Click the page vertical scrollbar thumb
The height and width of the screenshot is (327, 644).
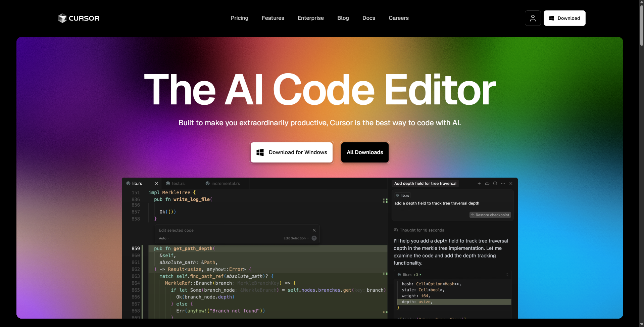pyautogui.click(x=642, y=25)
